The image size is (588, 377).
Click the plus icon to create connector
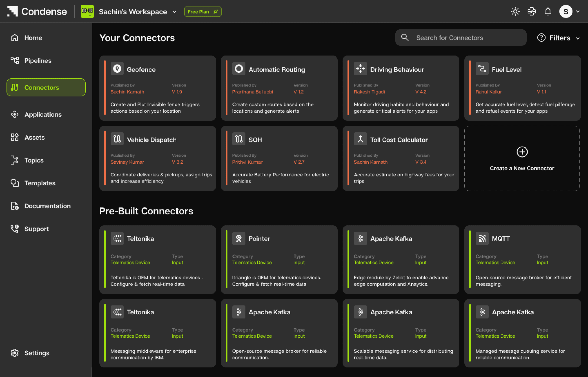tap(522, 152)
